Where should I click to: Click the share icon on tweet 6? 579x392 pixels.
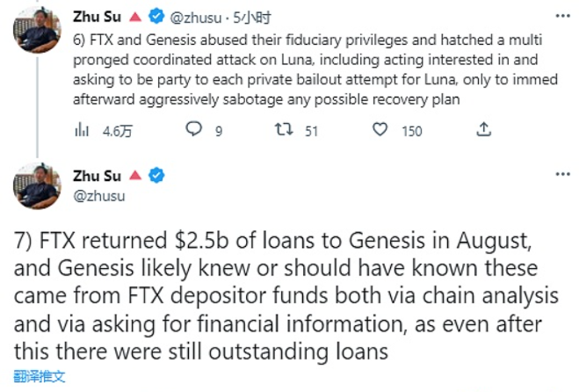483,130
